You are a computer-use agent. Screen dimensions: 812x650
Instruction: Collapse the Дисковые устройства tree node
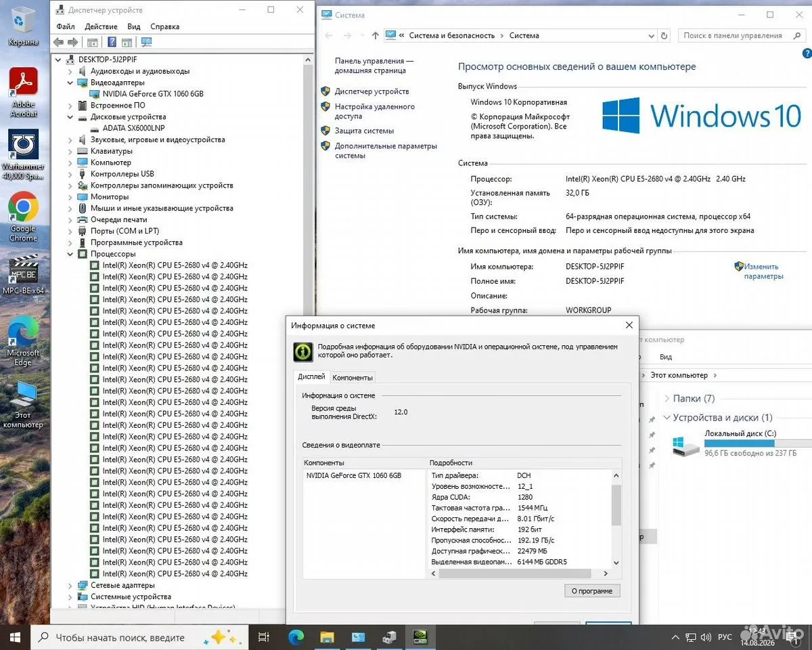(x=70, y=117)
